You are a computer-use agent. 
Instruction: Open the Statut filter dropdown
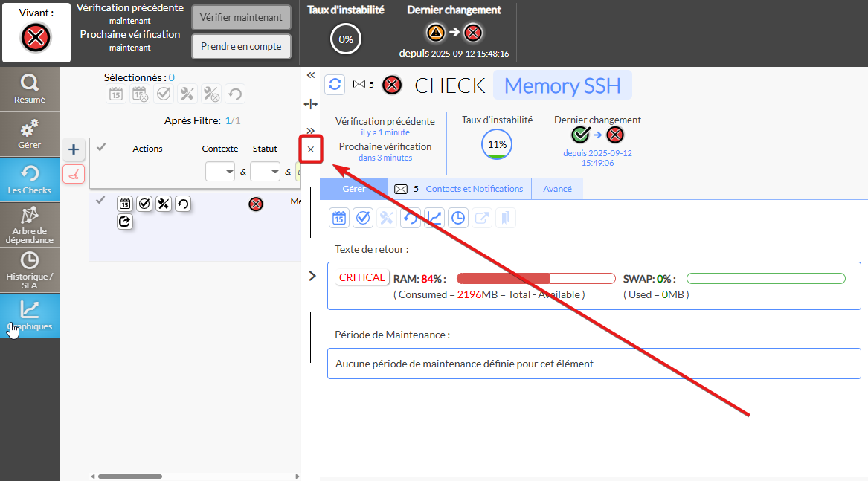(x=265, y=171)
